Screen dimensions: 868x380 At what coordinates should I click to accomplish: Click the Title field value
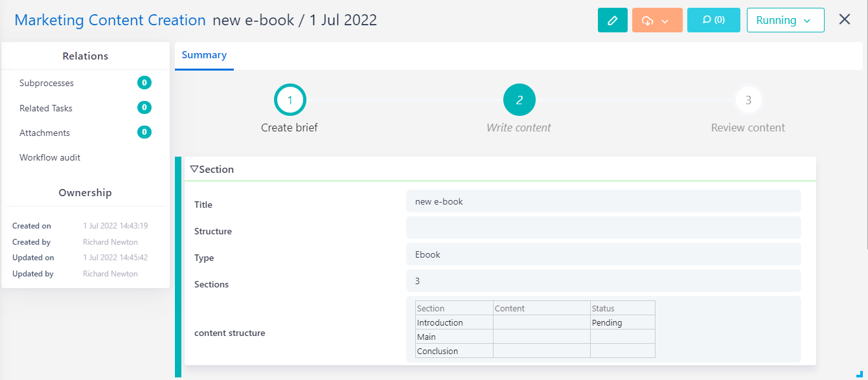[603, 201]
